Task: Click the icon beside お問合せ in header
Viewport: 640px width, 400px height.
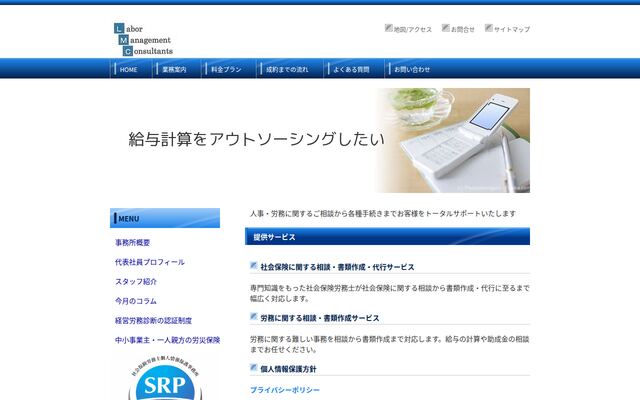Action: [x=446, y=28]
